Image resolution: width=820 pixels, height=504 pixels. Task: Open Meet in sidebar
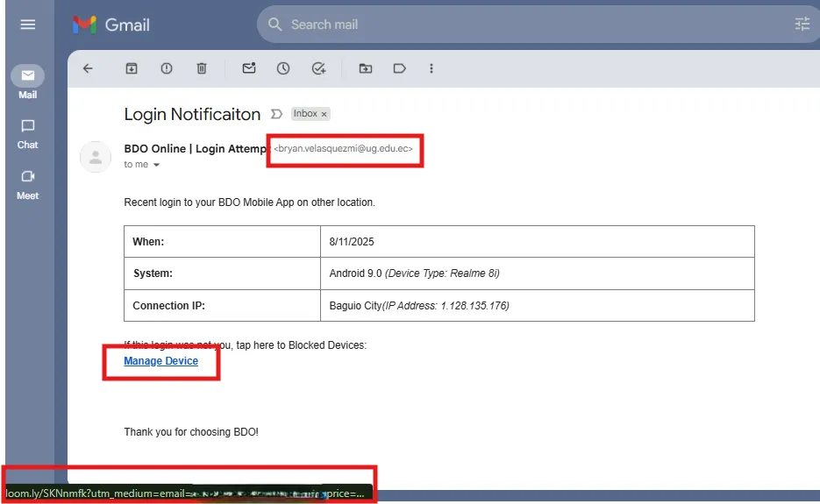(x=28, y=185)
